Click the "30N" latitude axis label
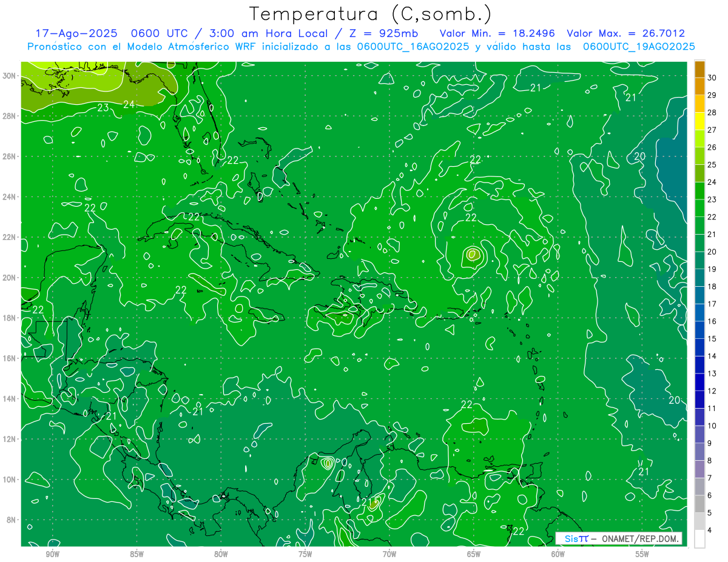728x562 pixels. (x=9, y=76)
